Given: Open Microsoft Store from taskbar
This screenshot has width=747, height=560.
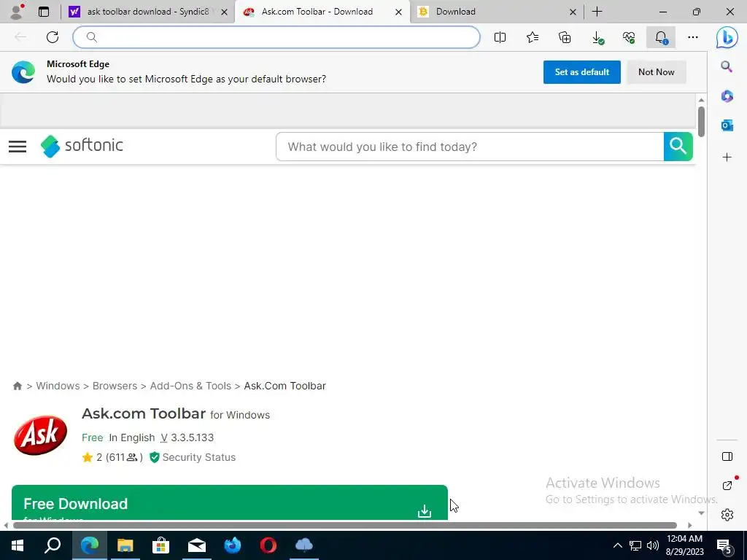Looking at the screenshot, I should tap(161, 545).
